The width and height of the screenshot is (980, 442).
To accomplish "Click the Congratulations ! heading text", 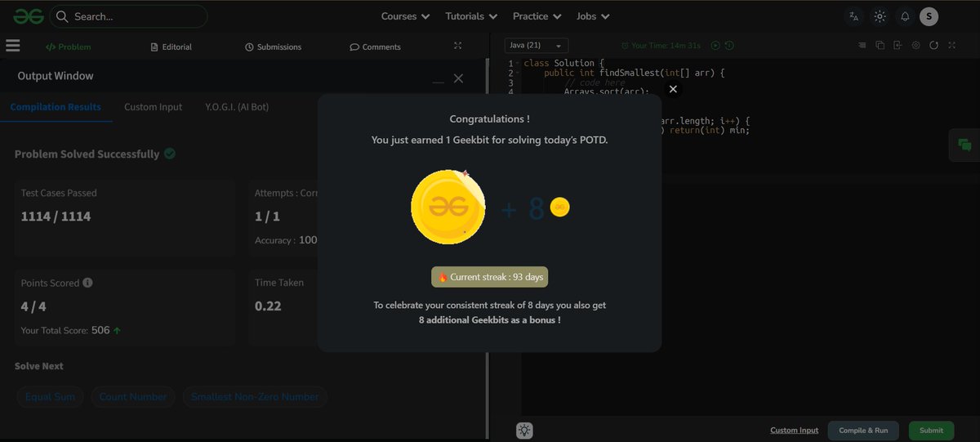I will tap(489, 119).
